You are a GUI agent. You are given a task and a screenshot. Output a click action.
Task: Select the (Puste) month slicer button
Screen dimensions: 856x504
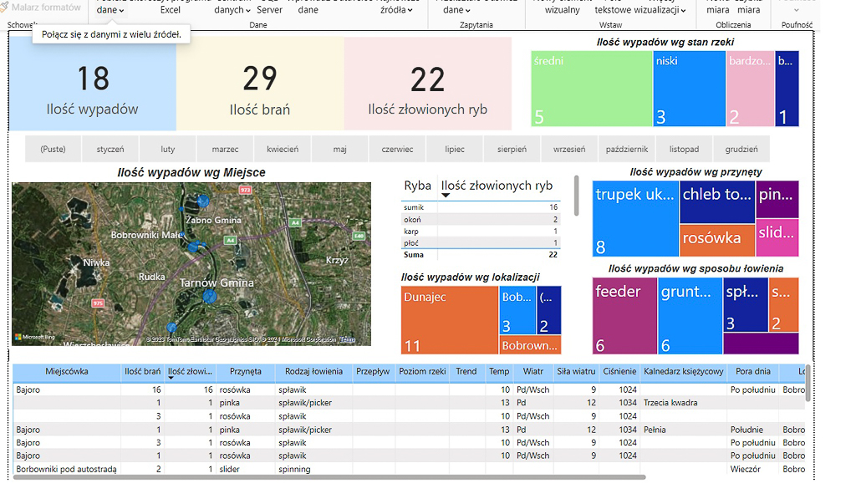[53, 149]
